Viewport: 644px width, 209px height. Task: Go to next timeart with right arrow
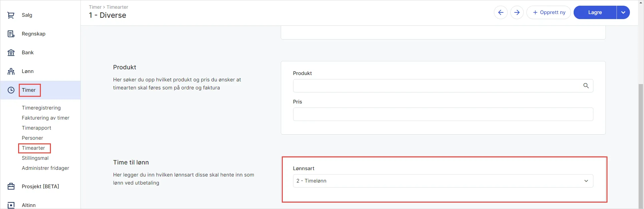pos(517,12)
